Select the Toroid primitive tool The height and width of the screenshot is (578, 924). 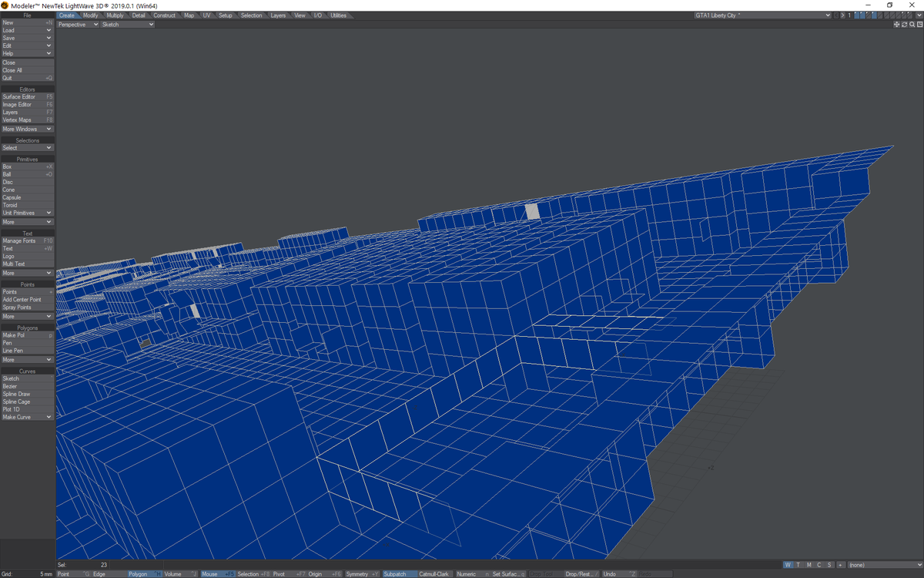pos(27,205)
